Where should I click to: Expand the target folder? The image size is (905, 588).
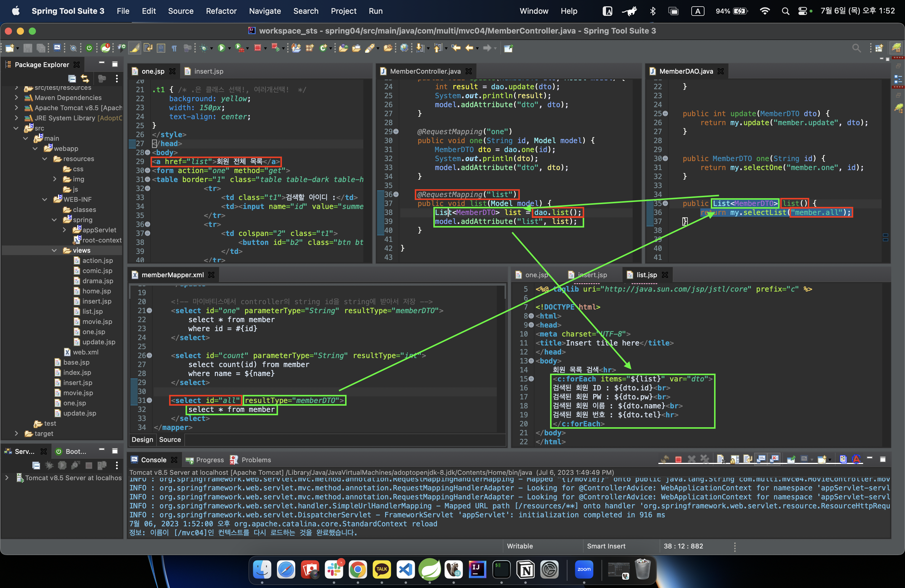[16, 433]
